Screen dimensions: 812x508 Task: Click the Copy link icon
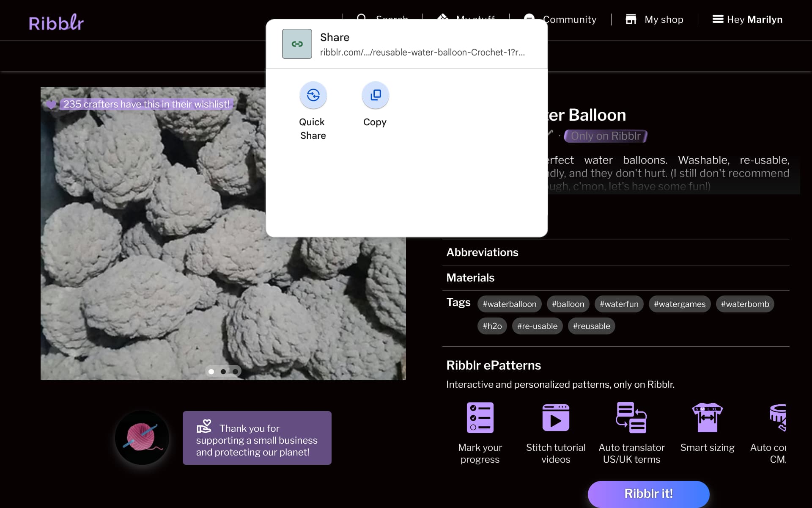[x=375, y=95]
